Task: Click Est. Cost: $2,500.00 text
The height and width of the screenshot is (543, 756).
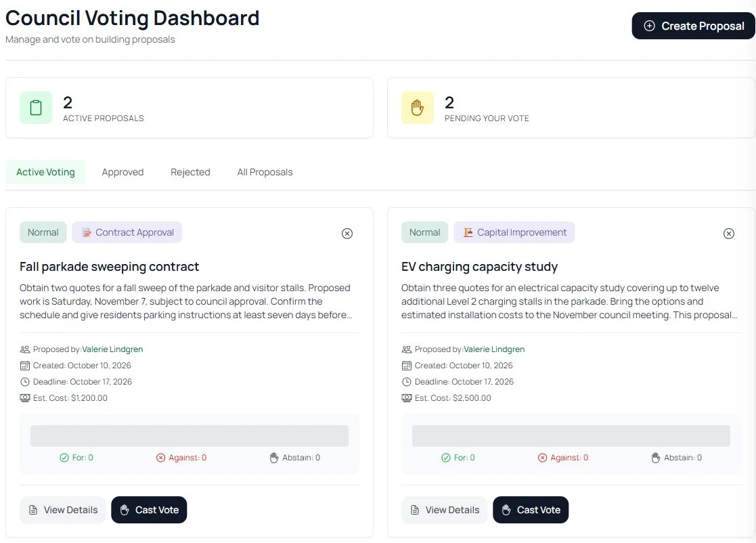Action: click(453, 398)
